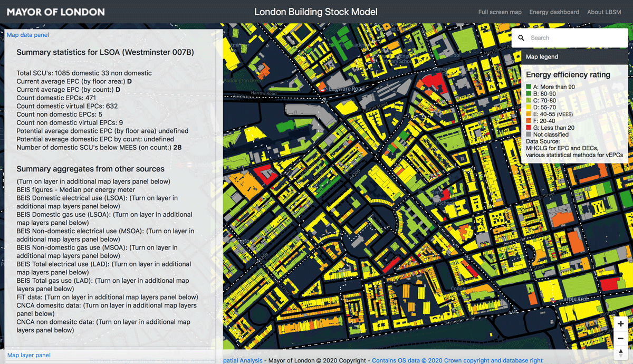Click the Mayor of London logo
This screenshot has width=633, height=364.
tap(56, 12)
